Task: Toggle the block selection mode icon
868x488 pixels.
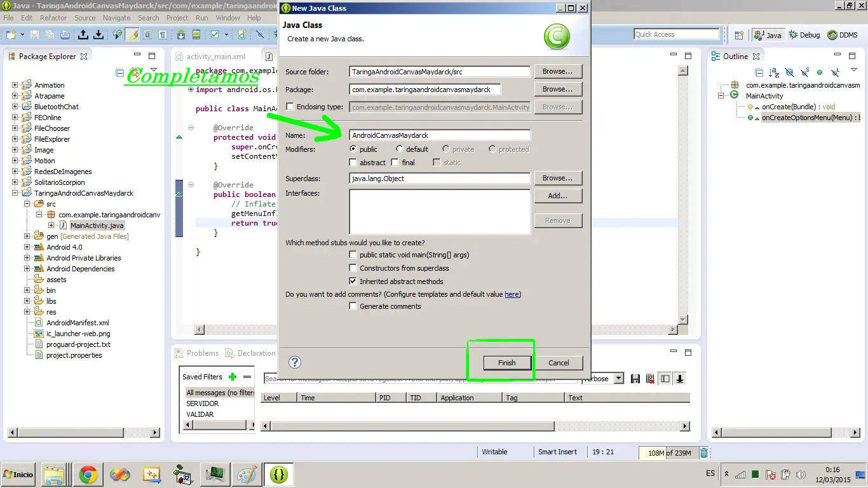Action: tap(148, 35)
